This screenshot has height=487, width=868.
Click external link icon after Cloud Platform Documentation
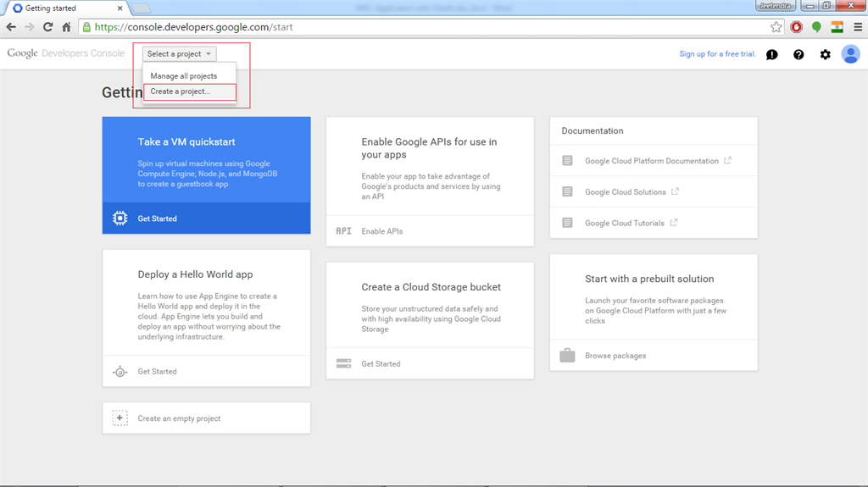728,160
